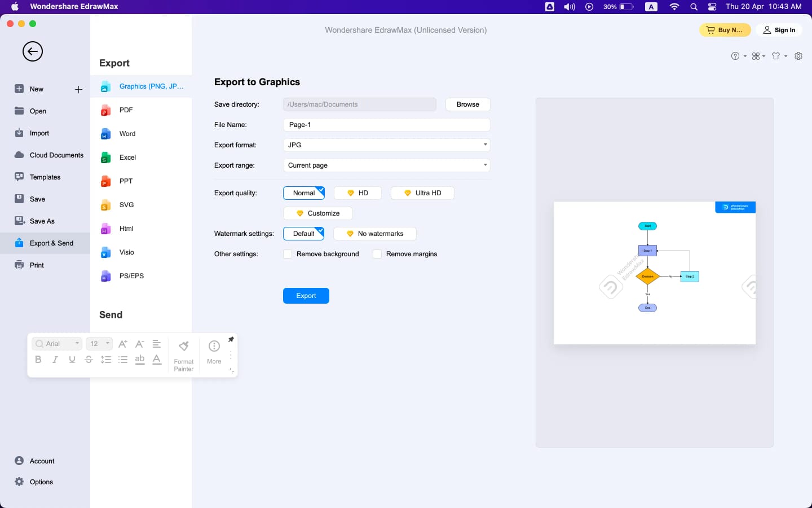Click the back arrow icon
Screen dimensions: 812x508
point(33,51)
